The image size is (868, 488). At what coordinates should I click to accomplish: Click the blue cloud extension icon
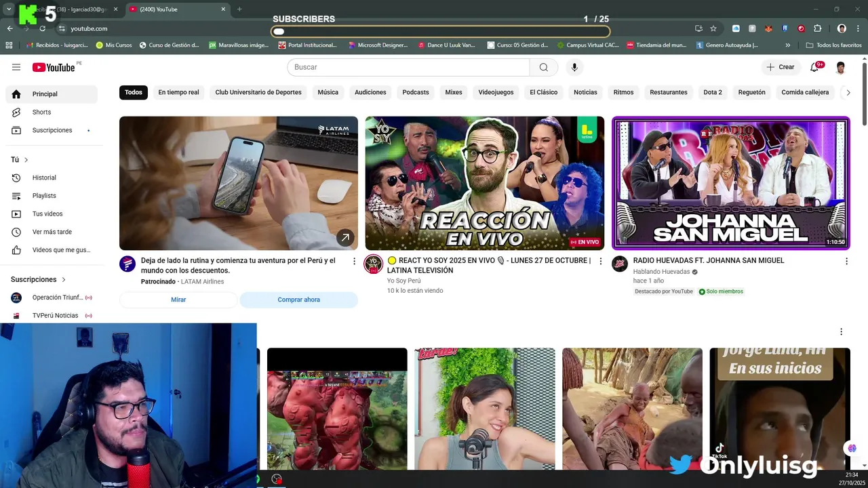736,28
